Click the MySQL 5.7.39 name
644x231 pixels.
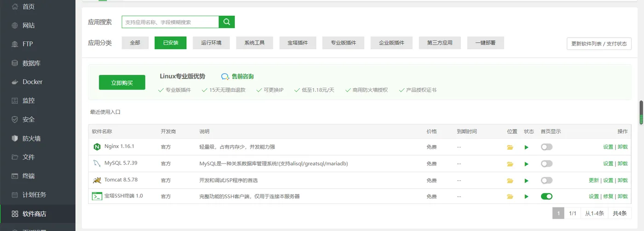(121, 163)
